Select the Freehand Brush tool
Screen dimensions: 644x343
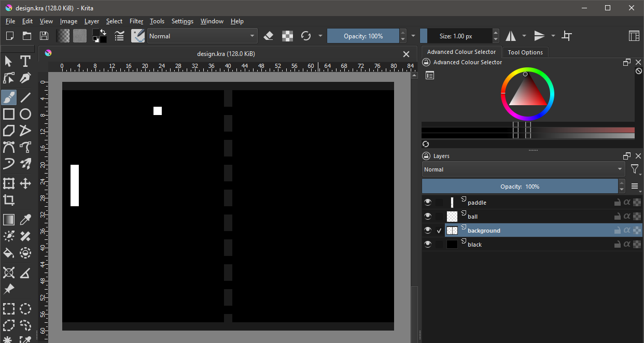click(x=9, y=97)
